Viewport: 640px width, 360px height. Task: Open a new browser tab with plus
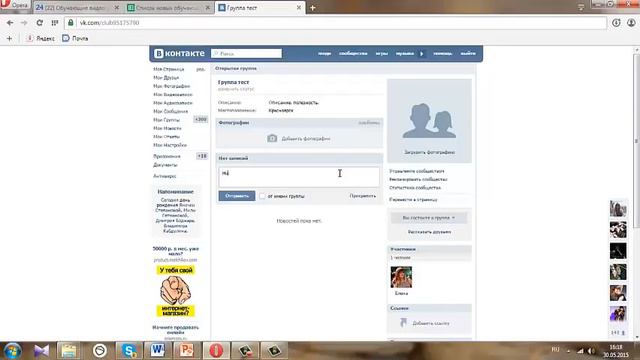pyautogui.click(x=313, y=7)
